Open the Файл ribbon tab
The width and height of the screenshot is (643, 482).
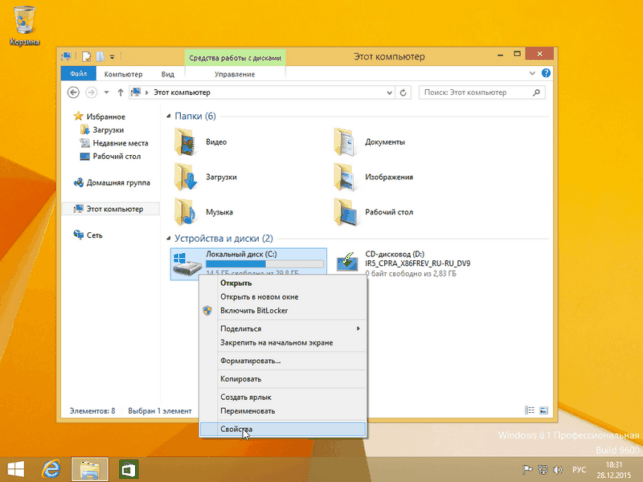[78, 74]
